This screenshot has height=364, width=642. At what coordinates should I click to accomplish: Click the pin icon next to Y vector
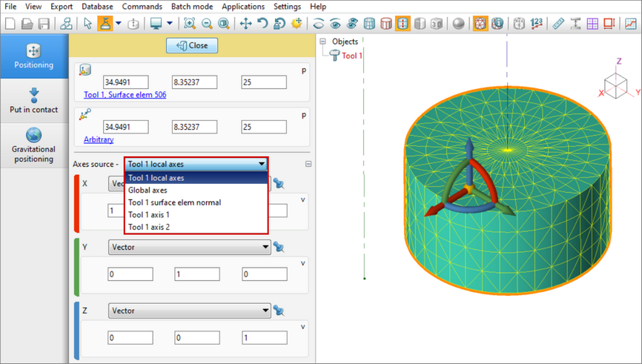[x=279, y=247]
